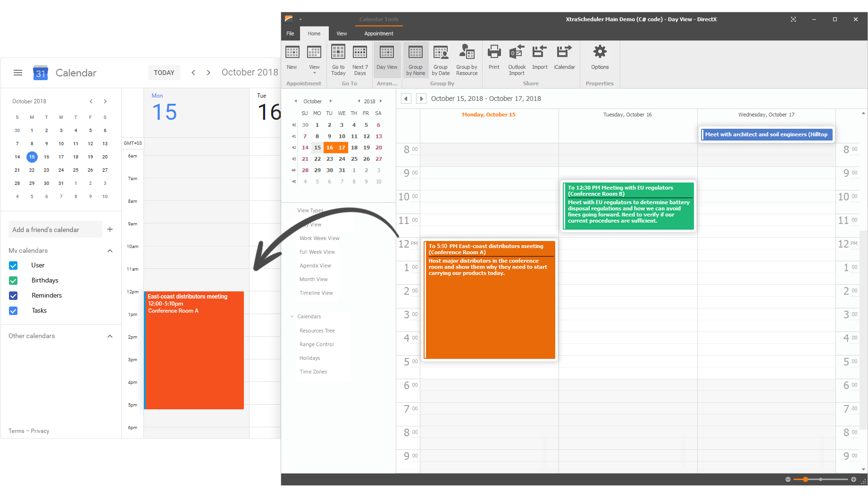Collapse the Other calendars section
868x498 pixels.
tap(110, 336)
